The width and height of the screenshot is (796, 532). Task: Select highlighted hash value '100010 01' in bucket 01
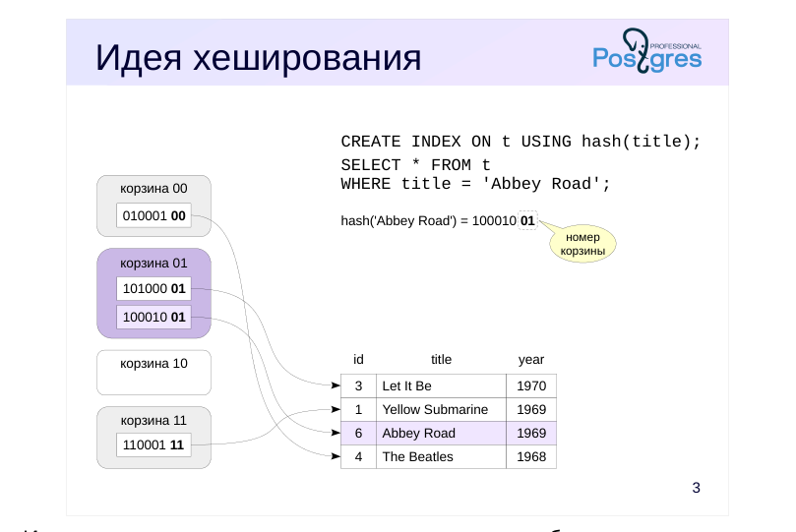pyautogui.click(x=153, y=317)
